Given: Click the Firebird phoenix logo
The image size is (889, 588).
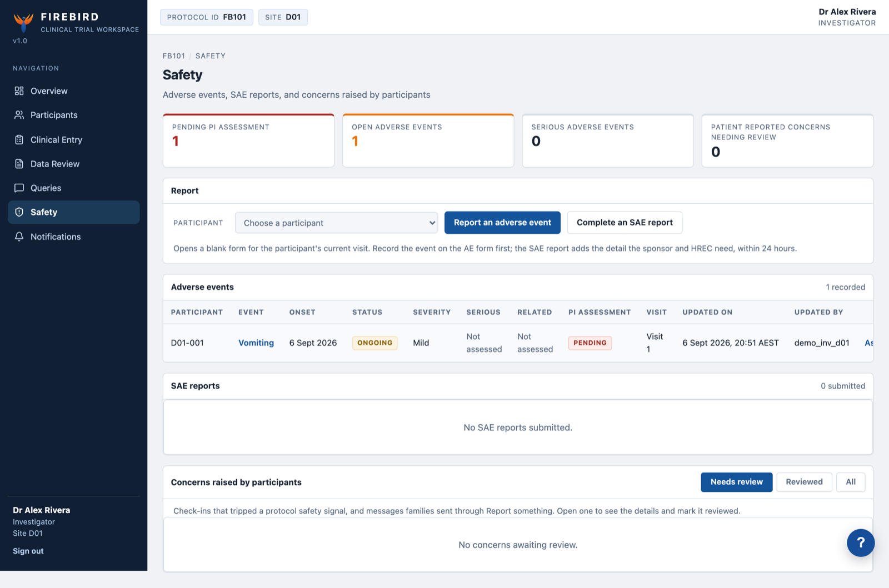Looking at the screenshot, I should 23,22.
